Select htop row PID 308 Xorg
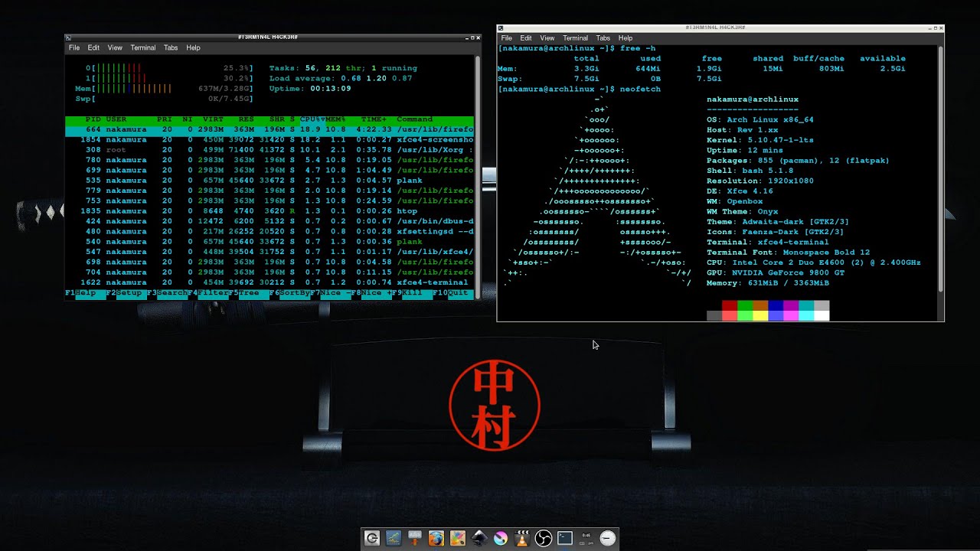Viewport: 980px width, 551px height. coord(269,150)
